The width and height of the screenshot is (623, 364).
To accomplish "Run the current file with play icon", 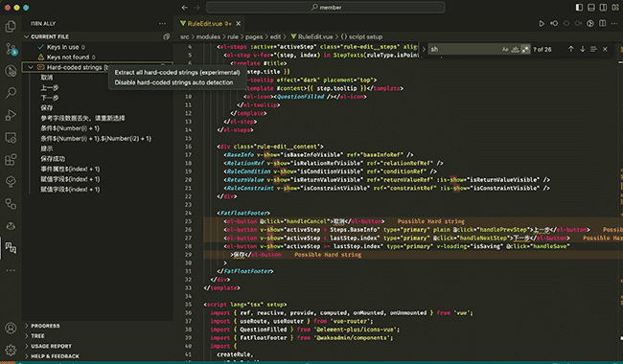I will coord(542,23).
